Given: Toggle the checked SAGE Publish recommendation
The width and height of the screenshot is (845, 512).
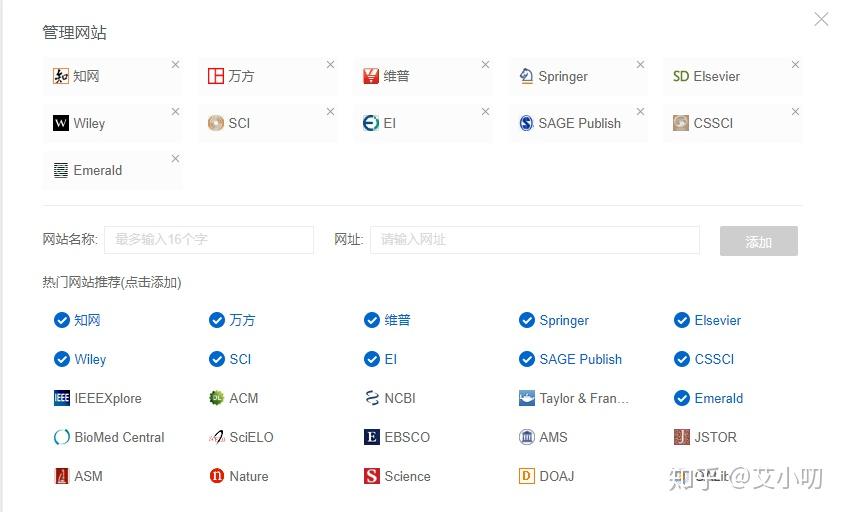Looking at the screenshot, I should click(x=570, y=359).
